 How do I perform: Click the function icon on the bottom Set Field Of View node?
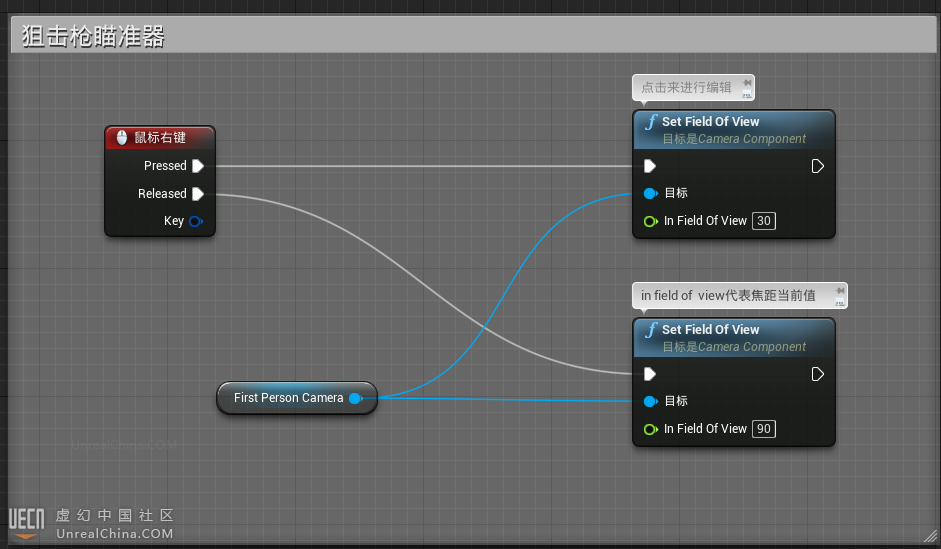coord(651,331)
